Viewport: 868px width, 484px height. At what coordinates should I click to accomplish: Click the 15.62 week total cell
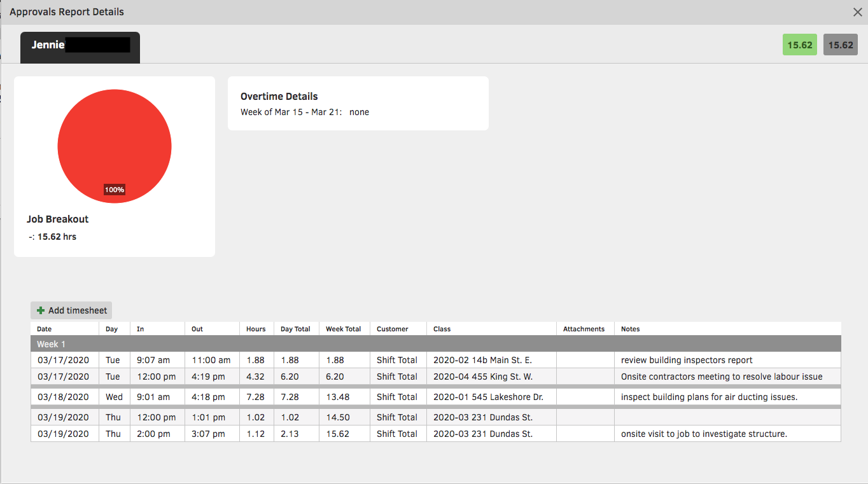pyautogui.click(x=344, y=434)
